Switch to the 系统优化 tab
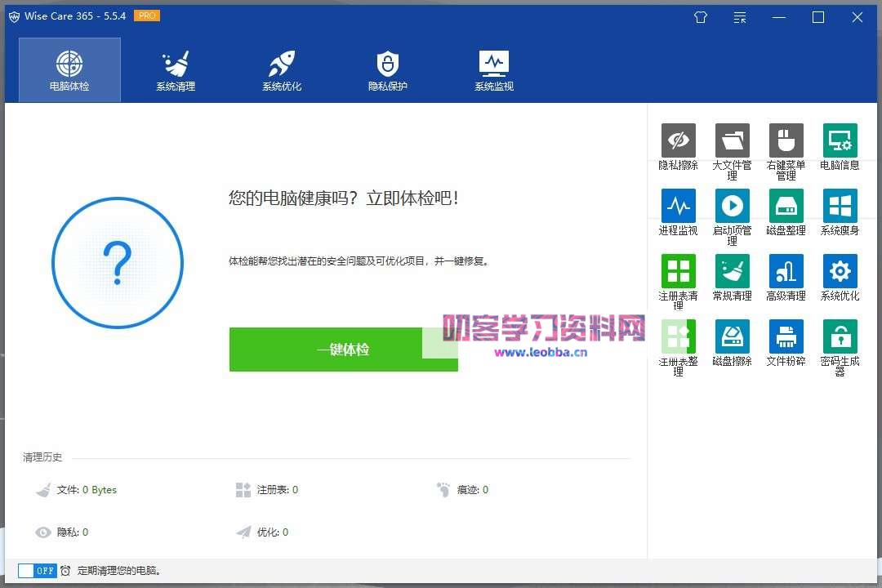 coord(282,70)
